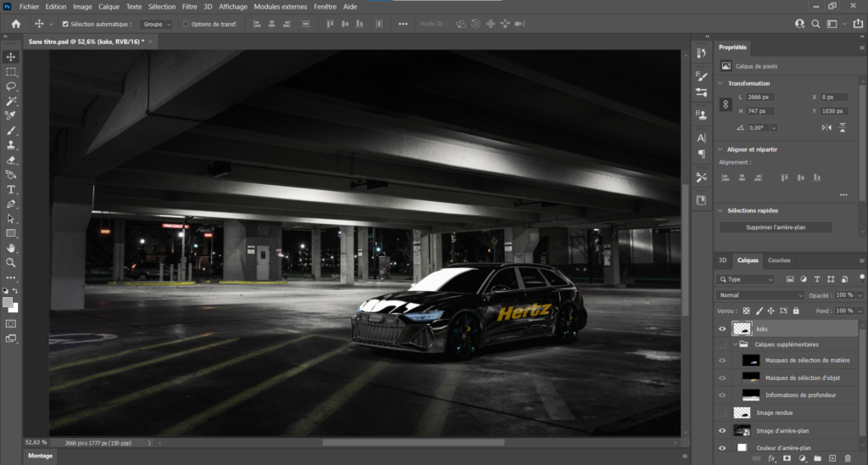The image size is (868, 465).
Task: Select the Eyedropper tool
Action: (x=11, y=116)
